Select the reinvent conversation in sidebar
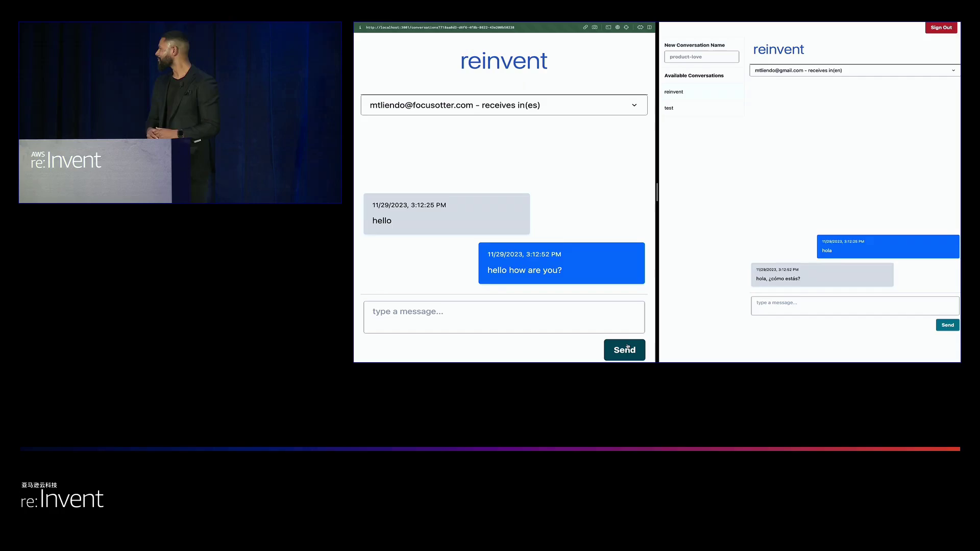This screenshot has height=551, width=980. (674, 92)
